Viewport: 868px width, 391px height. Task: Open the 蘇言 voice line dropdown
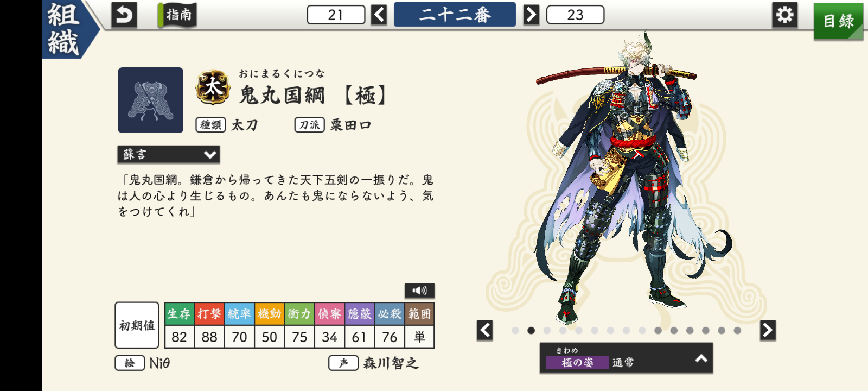(x=169, y=154)
